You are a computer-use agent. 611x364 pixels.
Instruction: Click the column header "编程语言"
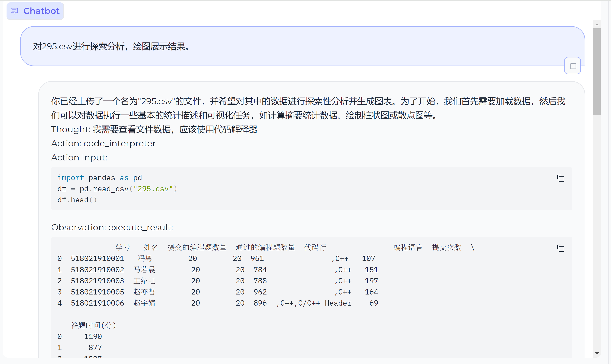click(408, 247)
